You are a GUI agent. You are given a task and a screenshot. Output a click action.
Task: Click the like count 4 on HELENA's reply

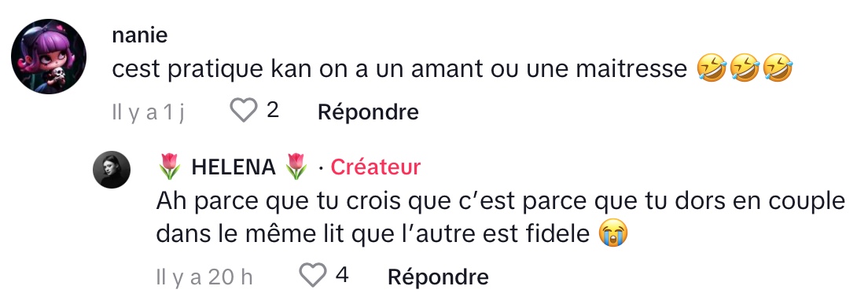coord(341,274)
